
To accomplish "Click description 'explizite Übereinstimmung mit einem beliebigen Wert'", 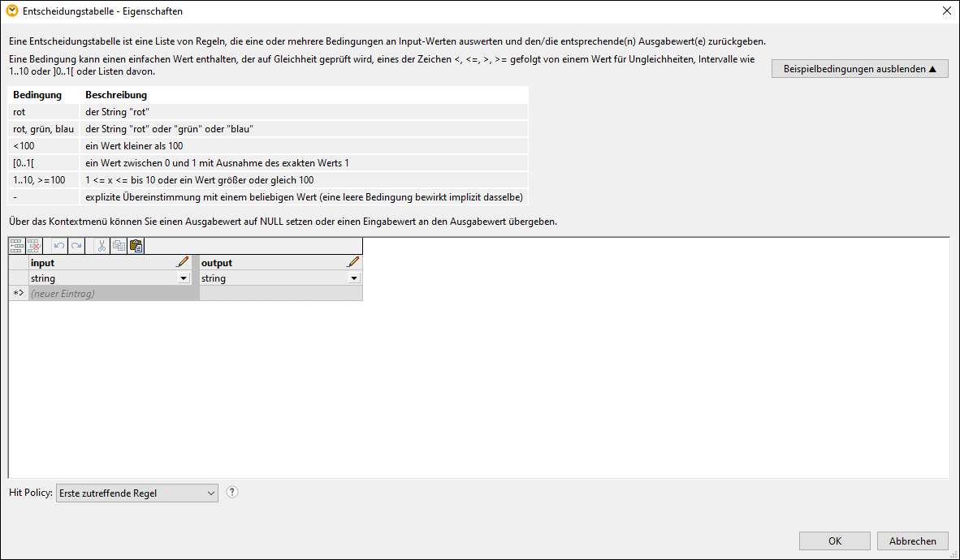I will coord(304,197).
